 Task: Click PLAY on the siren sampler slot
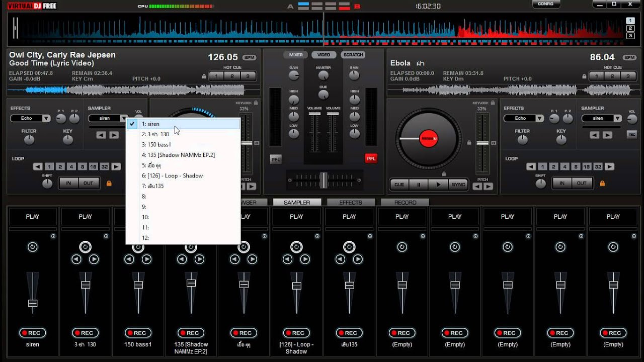(x=33, y=217)
